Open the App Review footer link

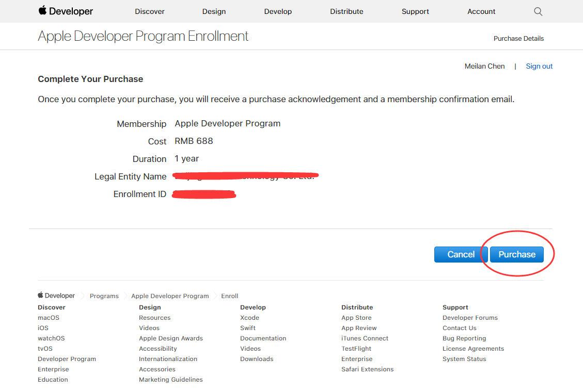pos(359,328)
